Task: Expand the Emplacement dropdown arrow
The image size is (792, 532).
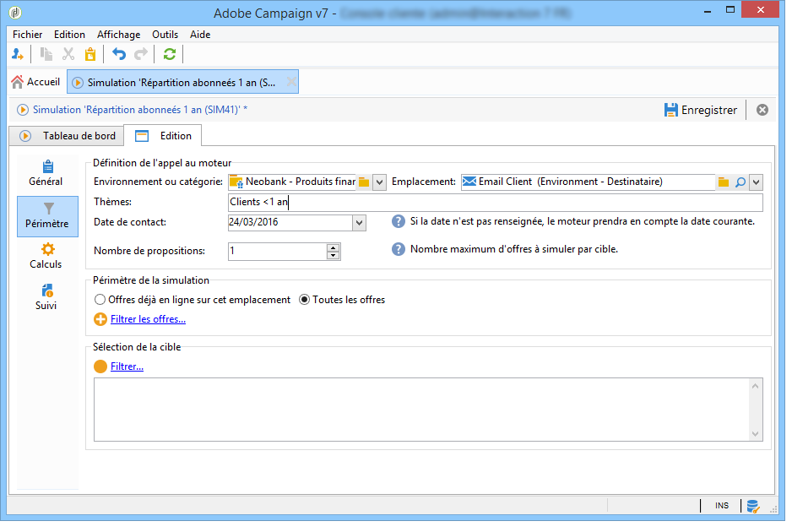Action: click(x=757, y=182)
